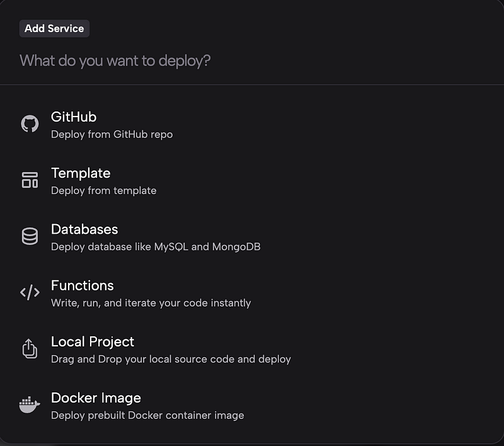The width and height of the screenshot is (504, 446).
Task: Click "Deploy from template" description text
Action: click(x=104, y=190)
